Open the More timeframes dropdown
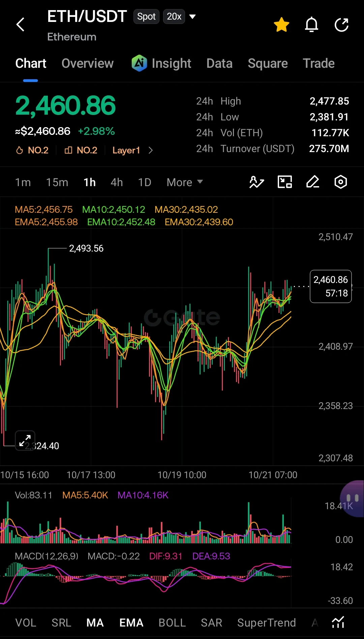 [185, 182]
